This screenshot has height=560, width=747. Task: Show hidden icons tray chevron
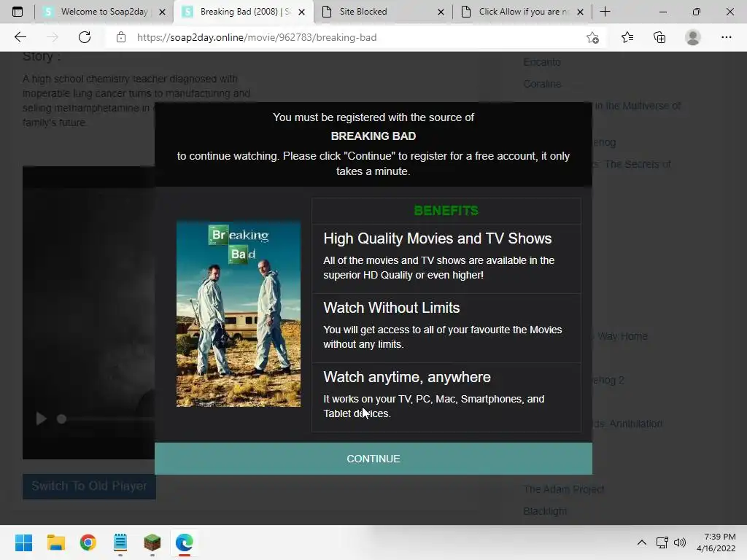pos(642,542)
